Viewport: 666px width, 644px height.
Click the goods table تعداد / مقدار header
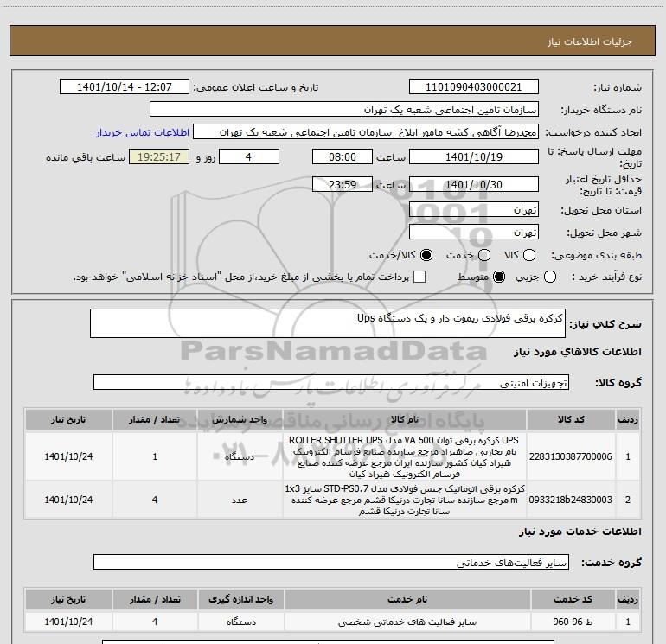coord(155,419)
